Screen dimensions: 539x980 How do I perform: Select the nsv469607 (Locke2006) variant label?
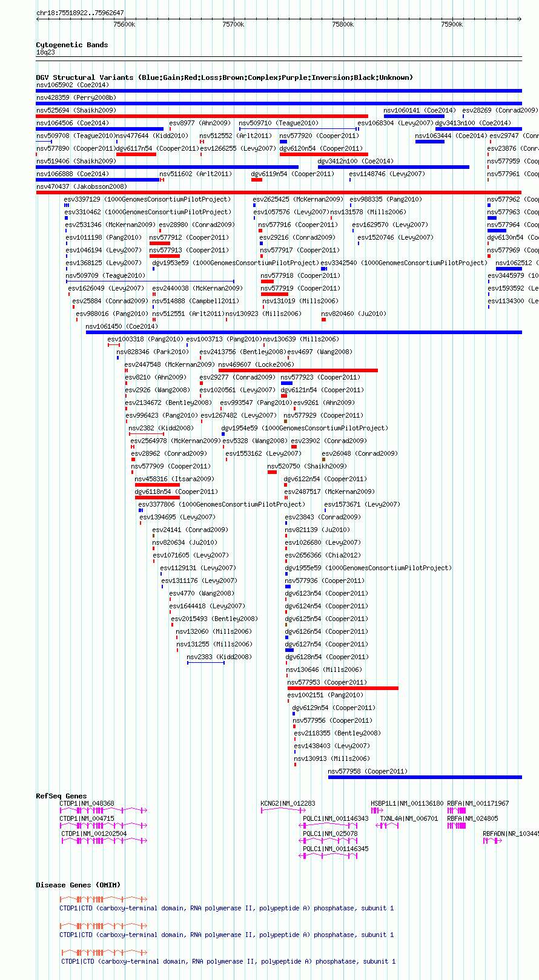pyautogui.click(x=256, y=364)
